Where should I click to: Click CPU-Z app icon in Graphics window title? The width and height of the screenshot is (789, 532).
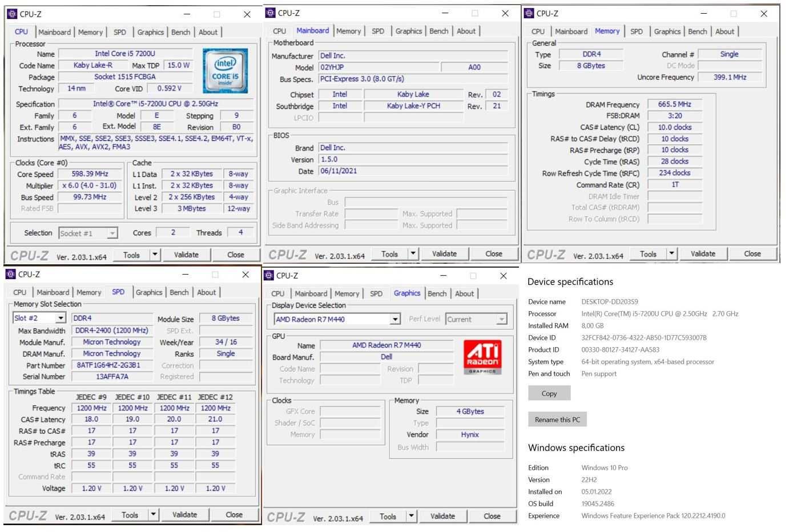pyautogui.click(x=268, y=275)
